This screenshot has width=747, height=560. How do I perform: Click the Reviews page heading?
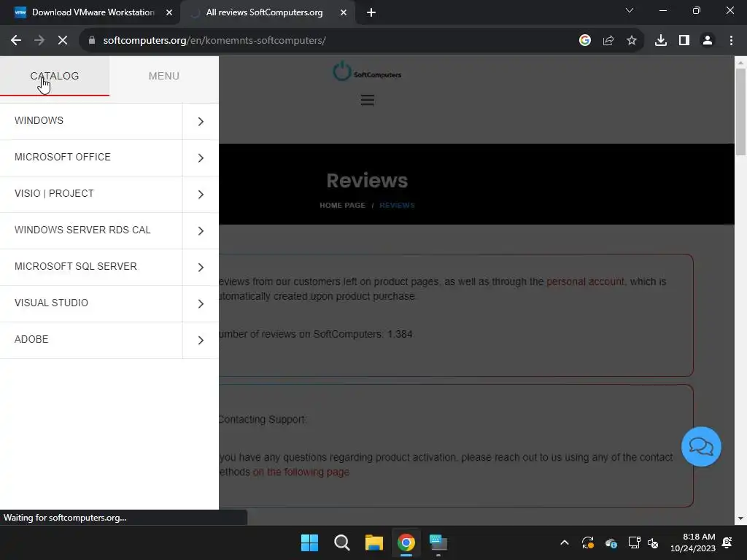[x=367, y=181]
